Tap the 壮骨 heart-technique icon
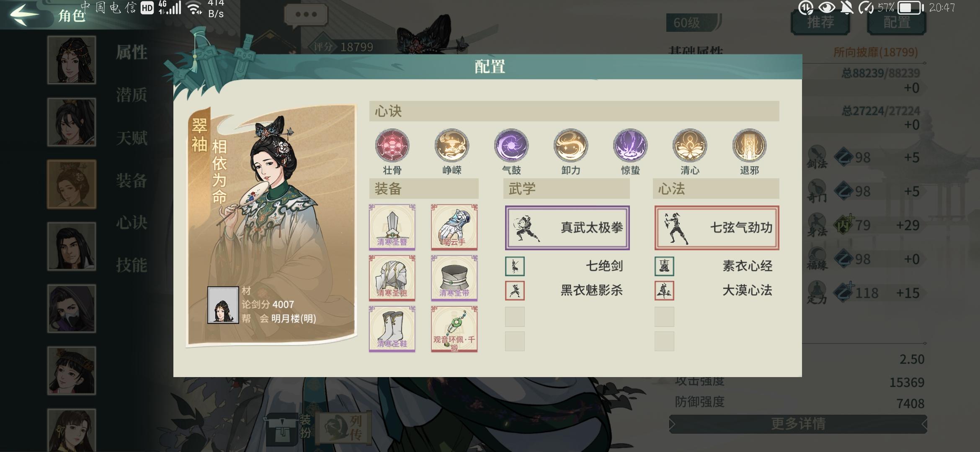The height and width of the screenshot is (452, 980). click(392, 146)
